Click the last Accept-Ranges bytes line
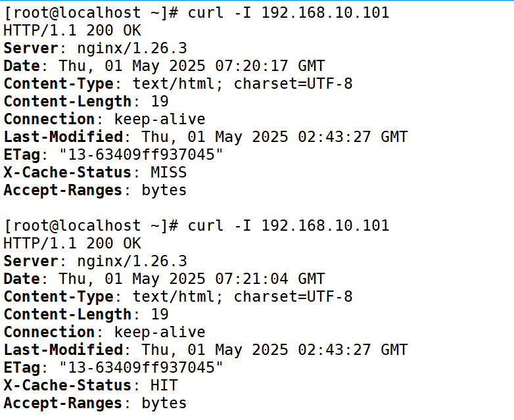The height and width of the screenshot is (420, 514). 95,404
